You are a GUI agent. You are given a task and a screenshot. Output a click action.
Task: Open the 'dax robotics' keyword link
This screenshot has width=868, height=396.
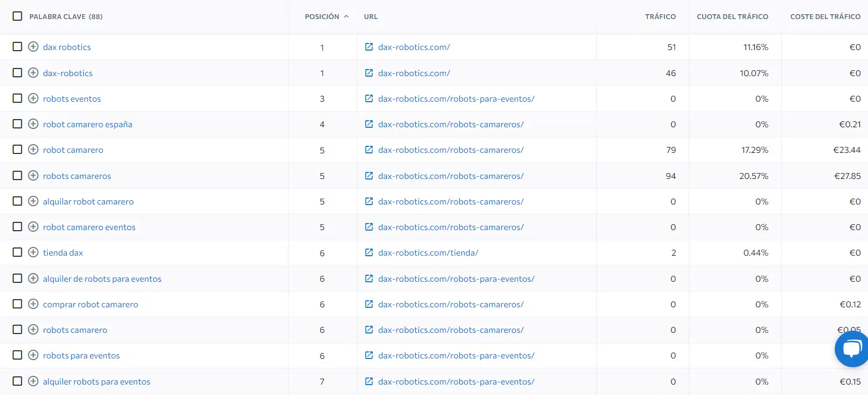pos(67,47)
